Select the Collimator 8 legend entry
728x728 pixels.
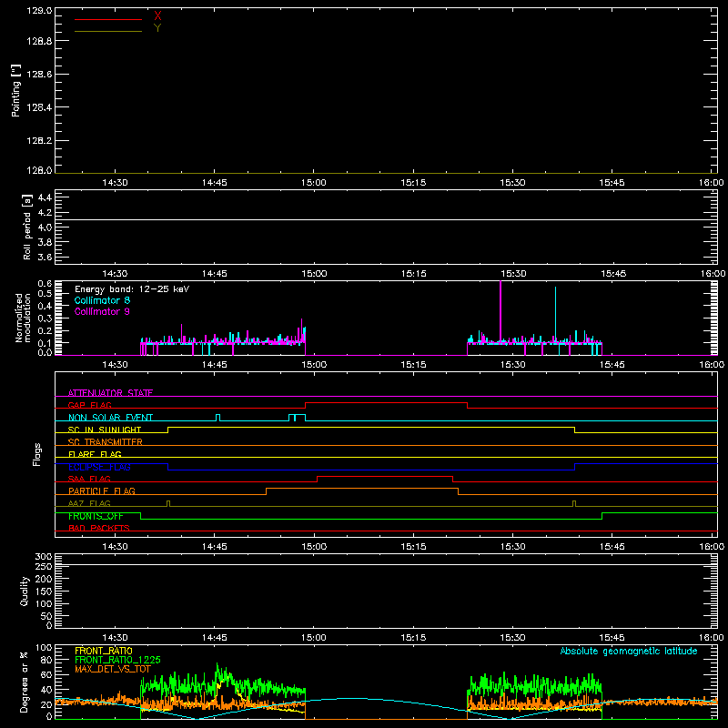[102, 300]
